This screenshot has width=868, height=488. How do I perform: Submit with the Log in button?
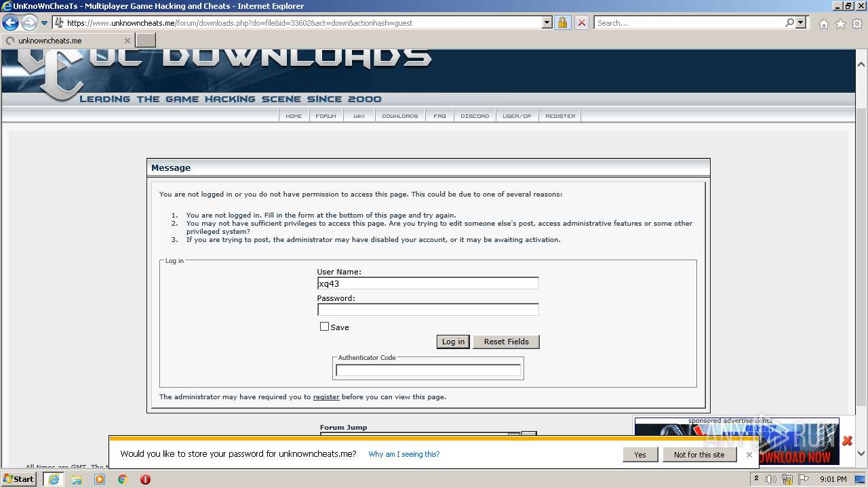point(453,342)
